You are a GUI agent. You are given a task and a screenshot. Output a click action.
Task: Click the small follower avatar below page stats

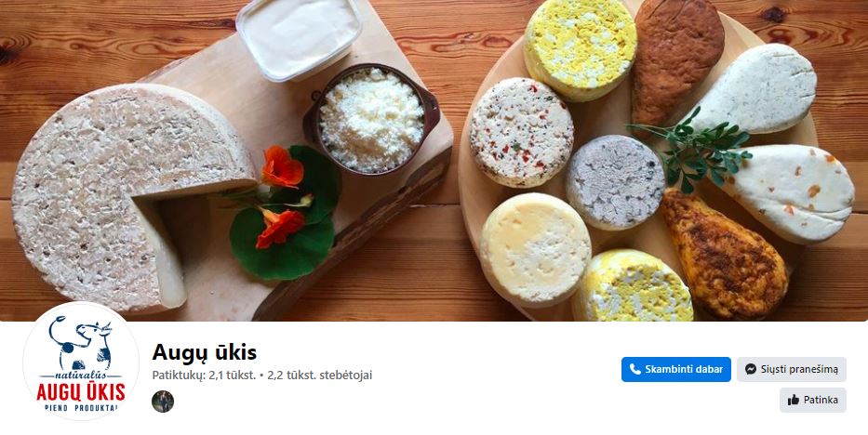163,402
